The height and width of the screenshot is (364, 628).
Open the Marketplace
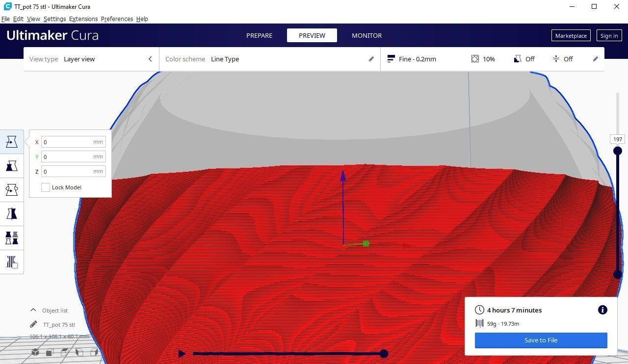pos(571,35)
